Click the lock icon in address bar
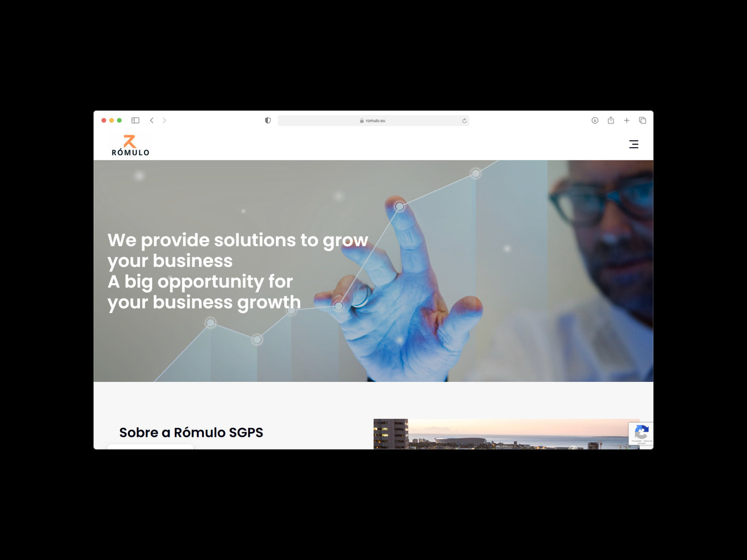 362,121
